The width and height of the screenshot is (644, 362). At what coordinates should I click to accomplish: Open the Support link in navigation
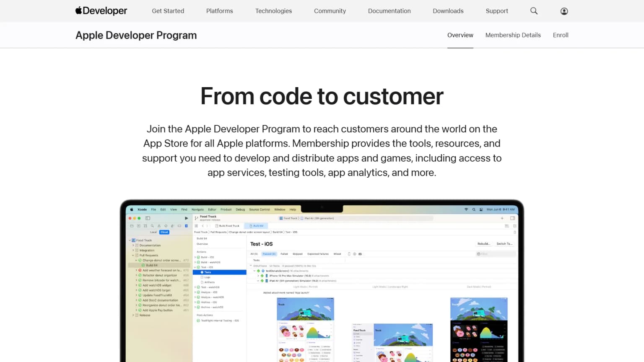(x=497, y=11)
